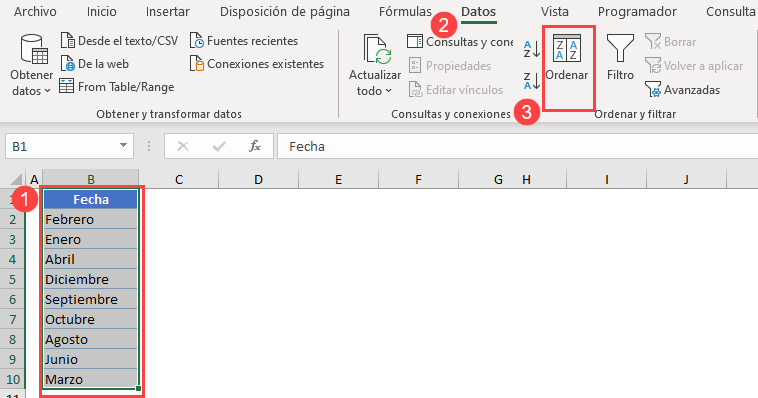Switch to the Fórmulas tab
The width and height of the screenshot is (758, 398).
coord(405,12)
